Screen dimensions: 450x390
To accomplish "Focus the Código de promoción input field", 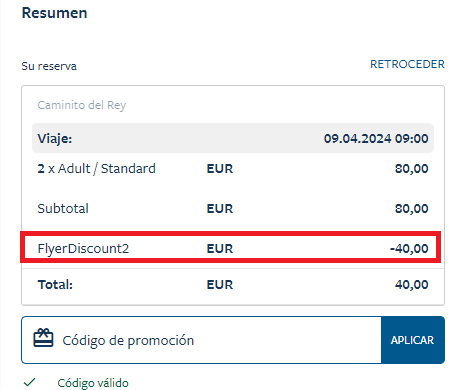I will 201,340.
